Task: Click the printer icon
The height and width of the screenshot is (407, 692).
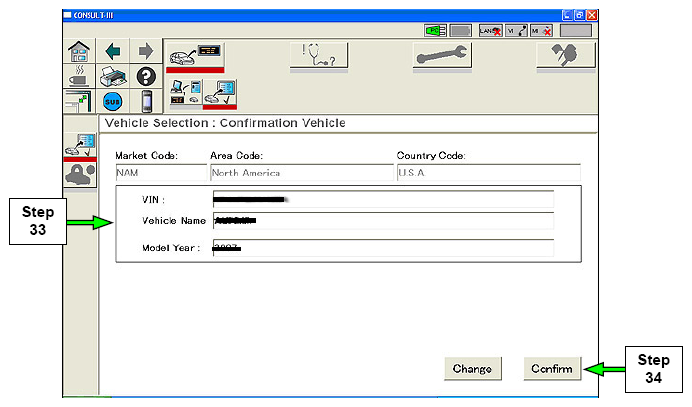Action: 111,76
